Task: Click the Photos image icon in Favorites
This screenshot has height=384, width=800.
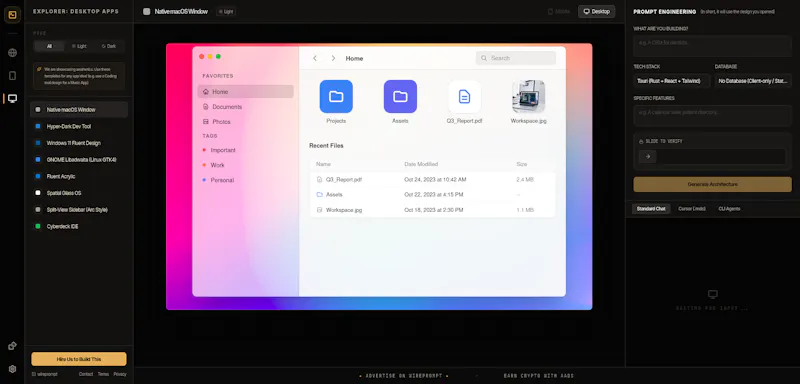Action: (206, 122)
